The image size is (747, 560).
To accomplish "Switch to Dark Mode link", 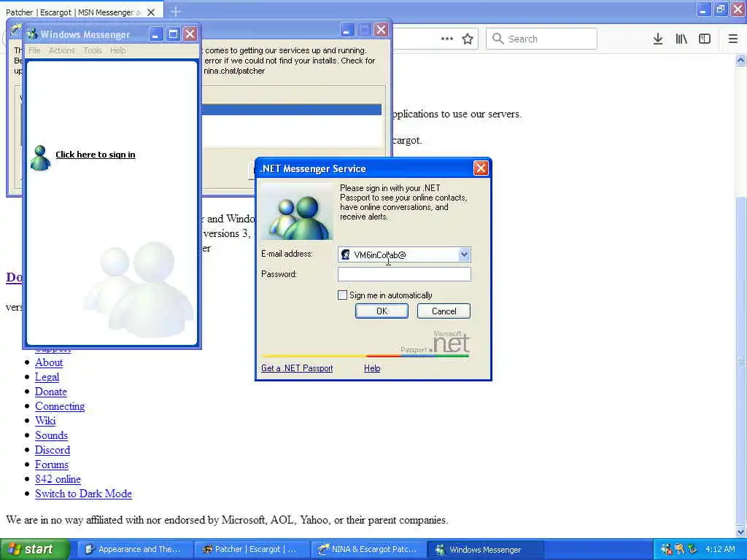I will 83,494.
